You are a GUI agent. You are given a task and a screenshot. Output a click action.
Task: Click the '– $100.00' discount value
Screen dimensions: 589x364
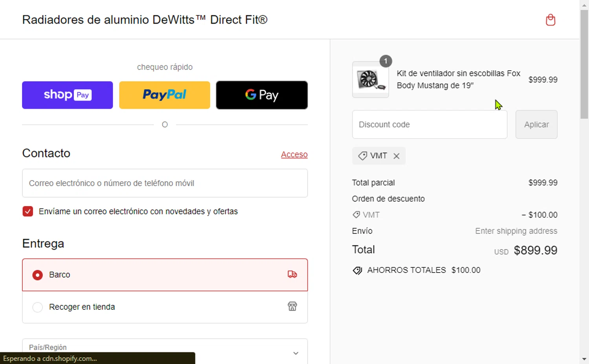(540, 215)
